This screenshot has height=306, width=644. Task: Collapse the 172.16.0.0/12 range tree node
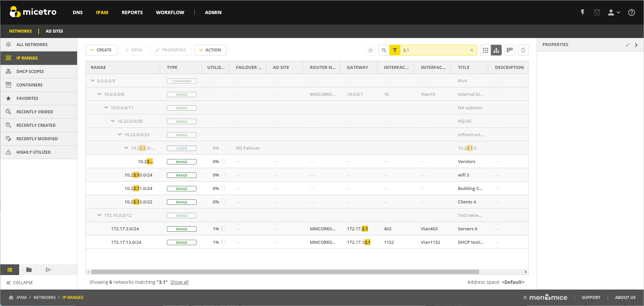pyautogui.click(x=99, y=215)
